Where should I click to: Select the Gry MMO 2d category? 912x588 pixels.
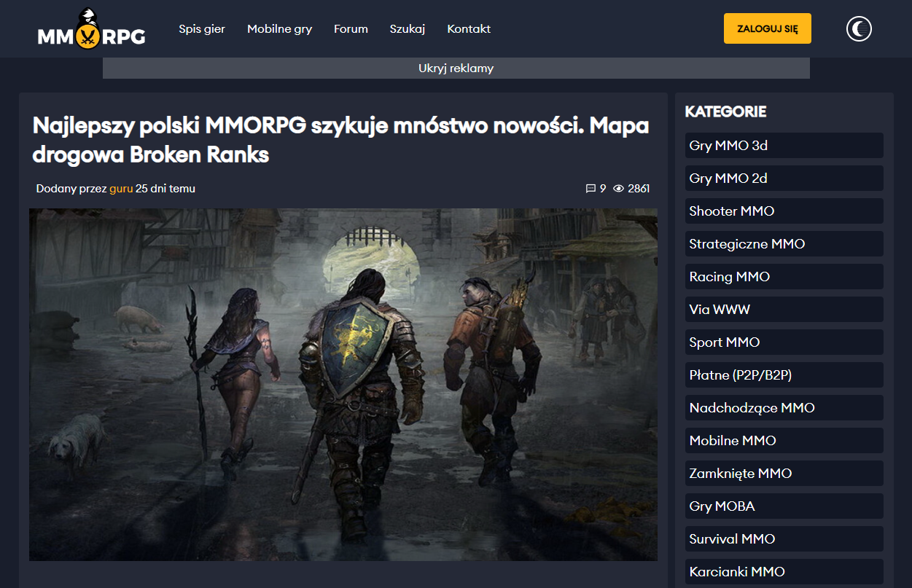(x=784, y=179)
